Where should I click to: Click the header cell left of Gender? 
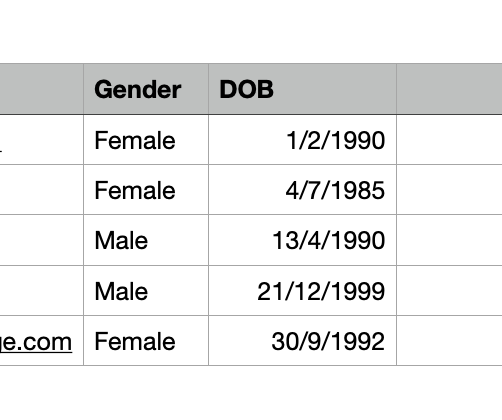(x=42, y=89)
